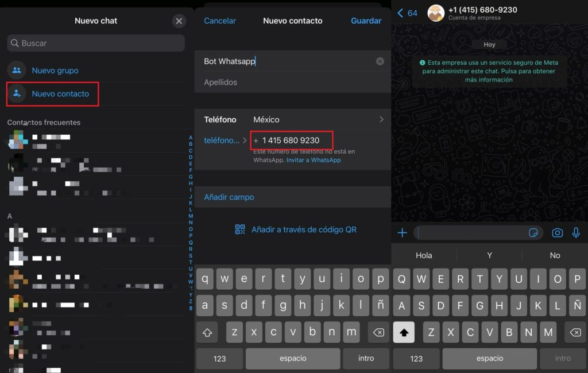This screenshot has height=373, width=588.
Task: Tap the lowercase m key
Action: (351, 332)
